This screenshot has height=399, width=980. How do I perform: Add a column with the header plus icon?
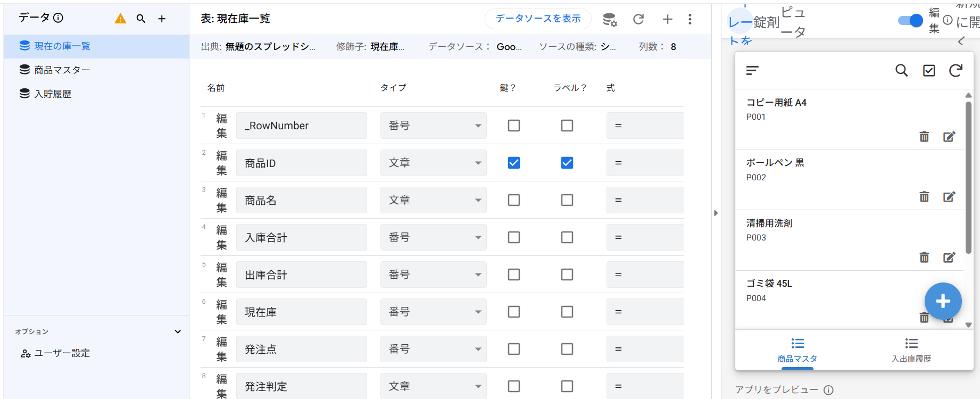[x=667, y=20]
